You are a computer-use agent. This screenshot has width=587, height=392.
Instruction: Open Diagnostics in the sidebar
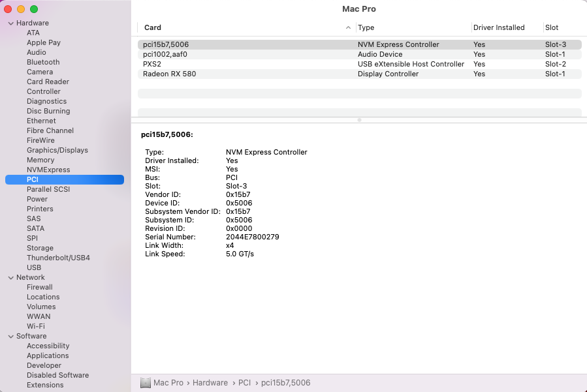click(x=46, y=101)
